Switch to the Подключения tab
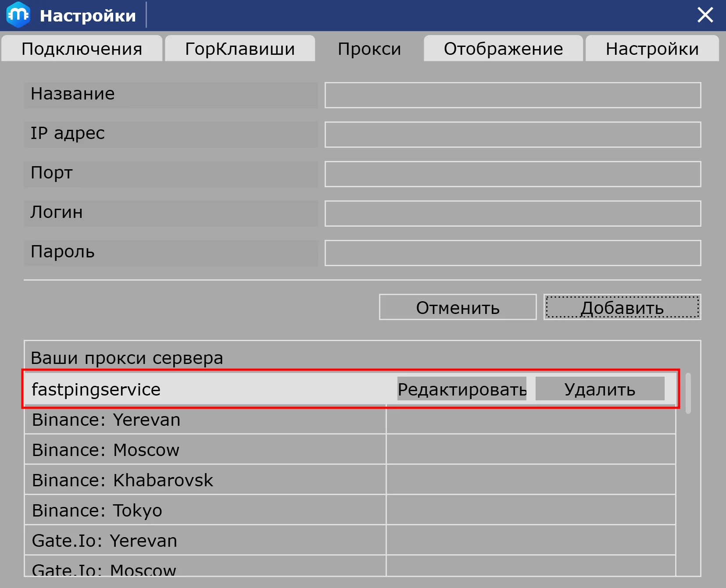 pos(82,49)
